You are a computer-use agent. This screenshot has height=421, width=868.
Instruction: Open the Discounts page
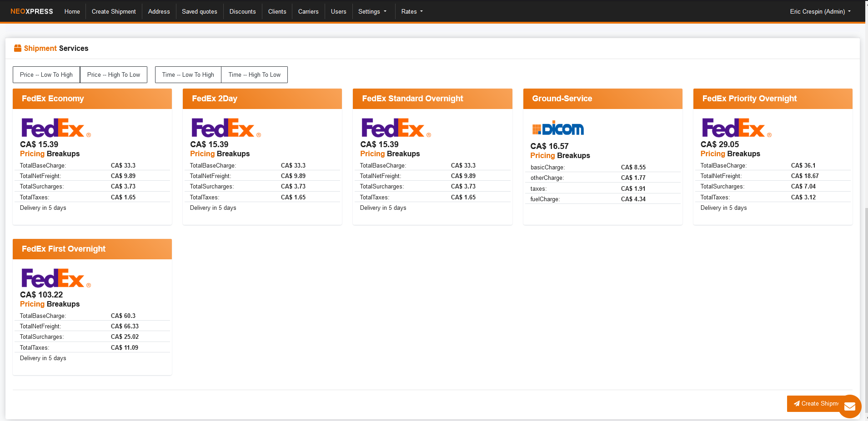pyautogui.click(x=242, y=11)
